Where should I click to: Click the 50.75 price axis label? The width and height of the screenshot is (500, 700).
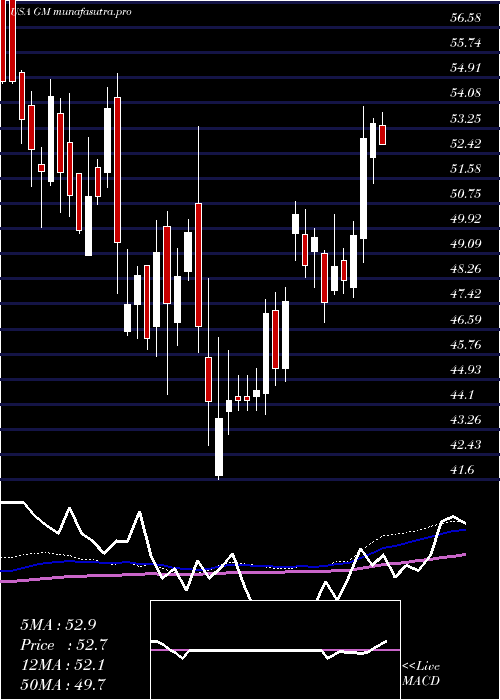466,193
